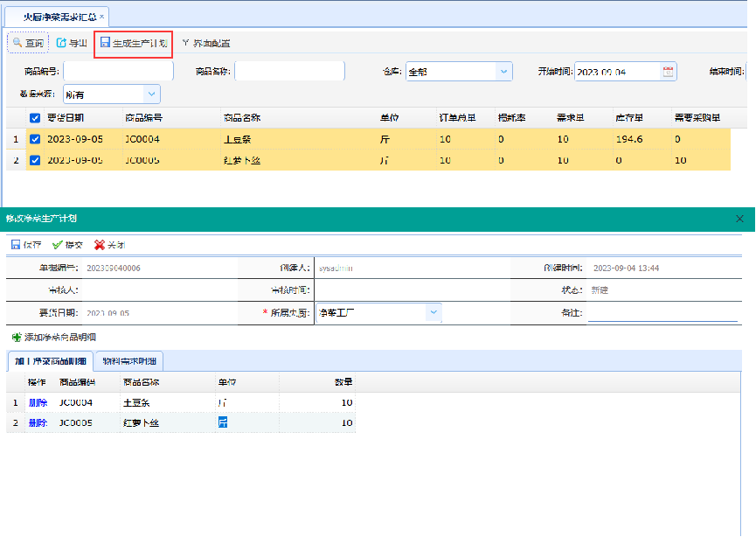Image resolution: width=756 pixels, height=537 pixels.
Task: Click the 开始时间 date field
Action: (x=617, y=72)
